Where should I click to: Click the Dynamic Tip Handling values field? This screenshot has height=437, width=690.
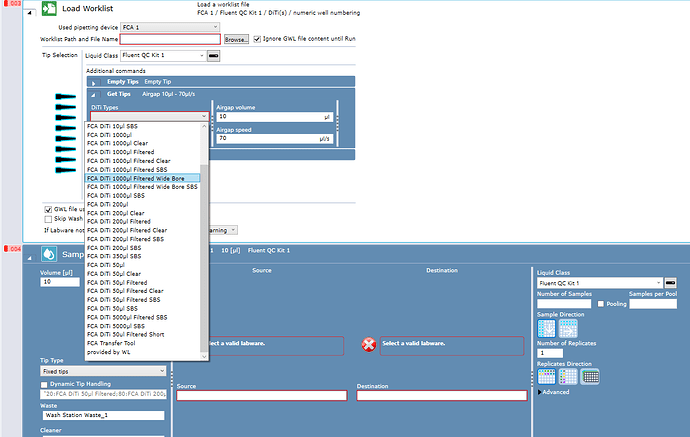tap(103, 394)
